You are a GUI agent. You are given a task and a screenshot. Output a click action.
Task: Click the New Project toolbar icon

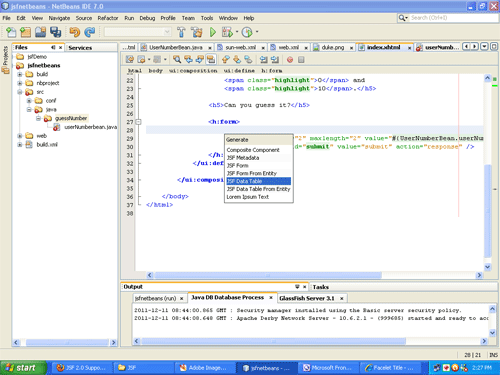tap(25, 32)
